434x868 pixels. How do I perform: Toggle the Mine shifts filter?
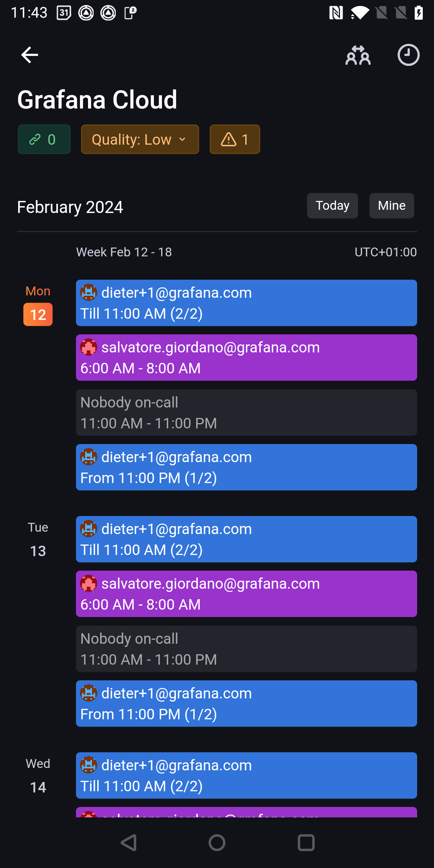[391, 206]
